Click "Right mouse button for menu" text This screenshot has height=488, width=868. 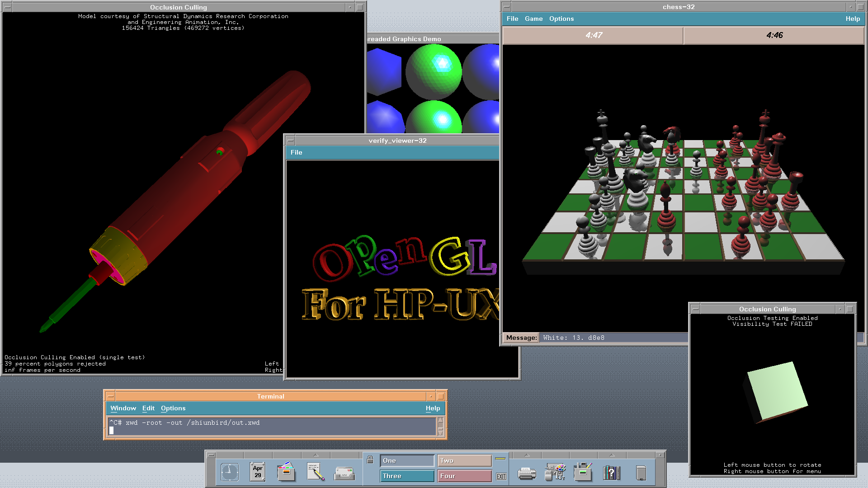pos(772,471)
